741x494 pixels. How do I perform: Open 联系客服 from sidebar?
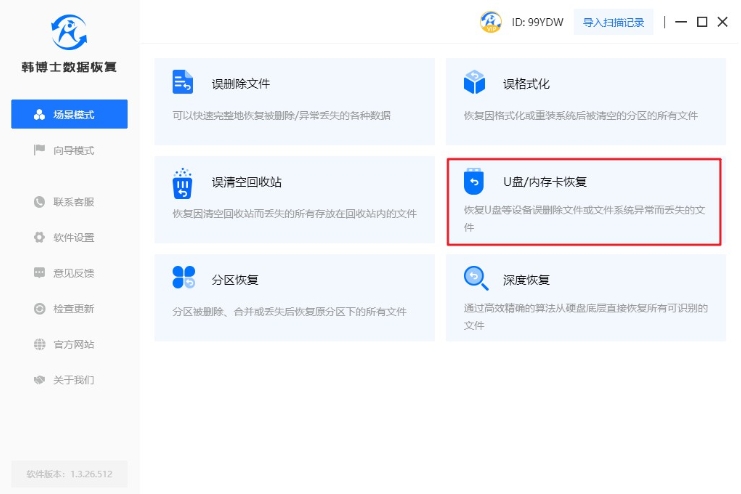pyautogui.click(x=69, y=202)
